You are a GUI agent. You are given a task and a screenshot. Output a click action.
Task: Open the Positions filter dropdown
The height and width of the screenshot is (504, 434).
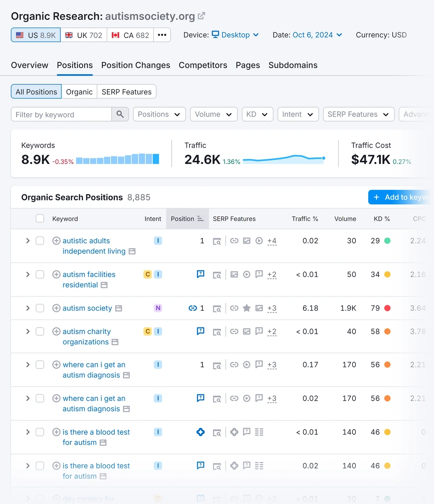[x=159, y=114]
